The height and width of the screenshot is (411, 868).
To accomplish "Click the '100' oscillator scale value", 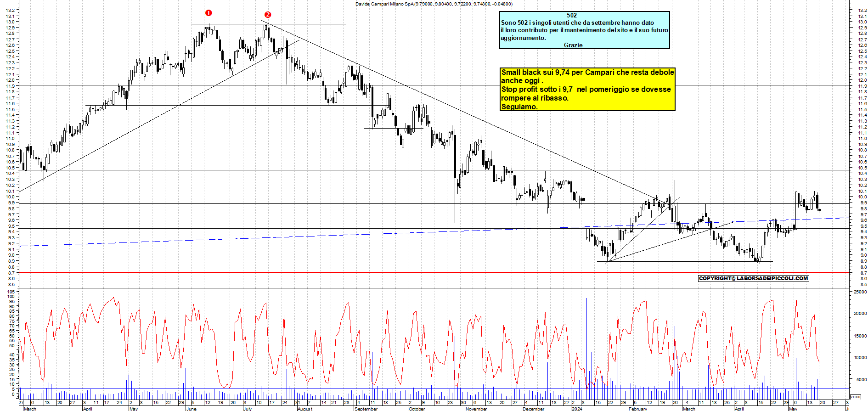I will click(11, 297).
